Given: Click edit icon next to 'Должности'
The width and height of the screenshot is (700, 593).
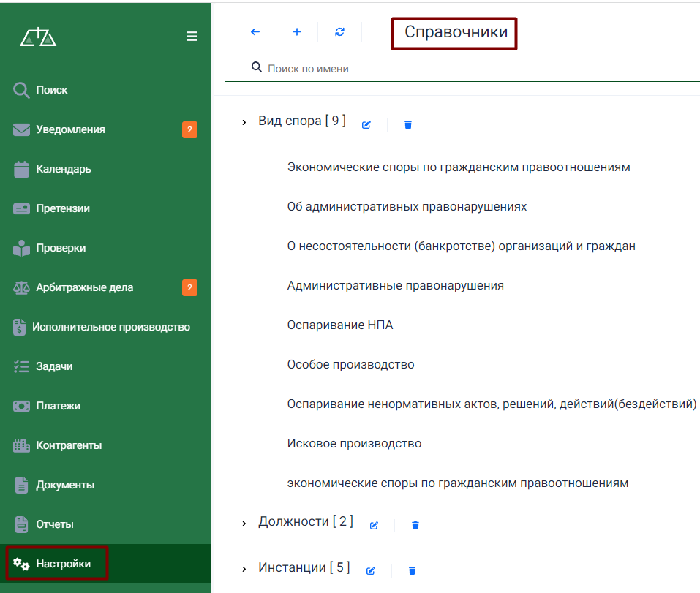Looking at the screenshot, I should [374, 526].
